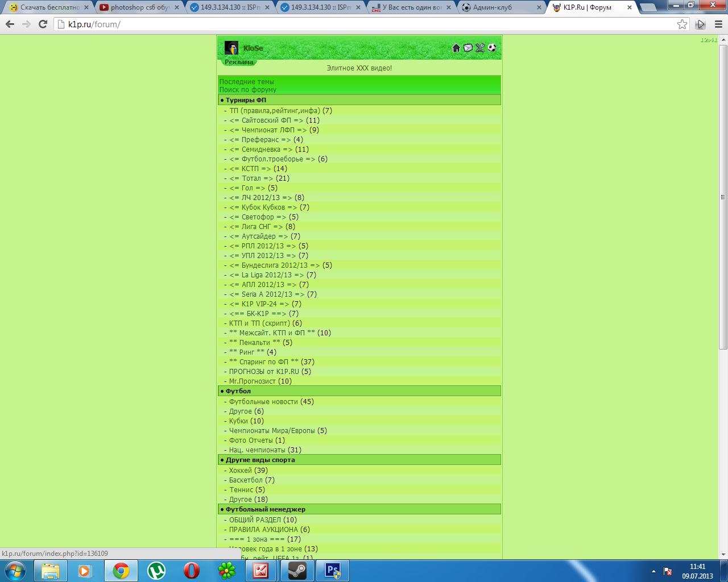Open the КСТП subforum
The height and width of the screenshot is (582, 728).
click(x=250, y=169)
